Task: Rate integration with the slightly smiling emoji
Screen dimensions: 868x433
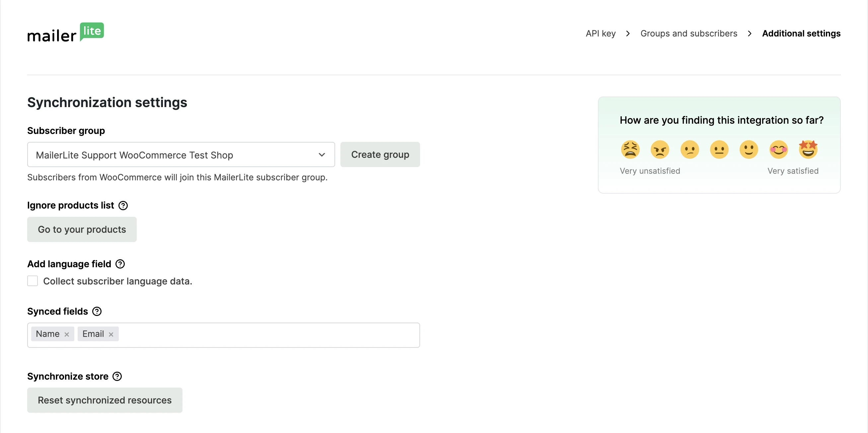Action: [x=749, y=150]
